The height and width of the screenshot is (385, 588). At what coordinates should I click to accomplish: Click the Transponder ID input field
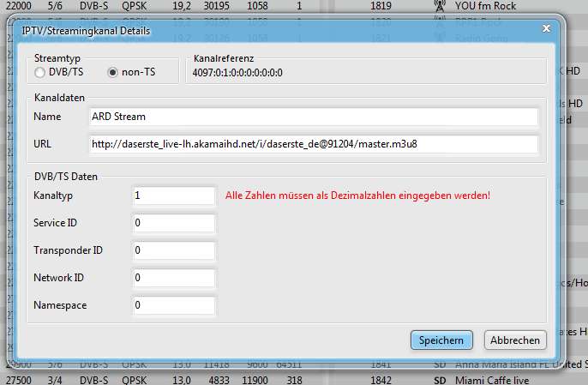tap(174, 250)
